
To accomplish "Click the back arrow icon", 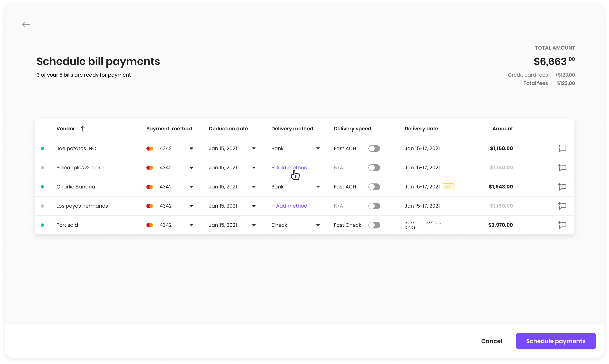I will tap(26, 25).
